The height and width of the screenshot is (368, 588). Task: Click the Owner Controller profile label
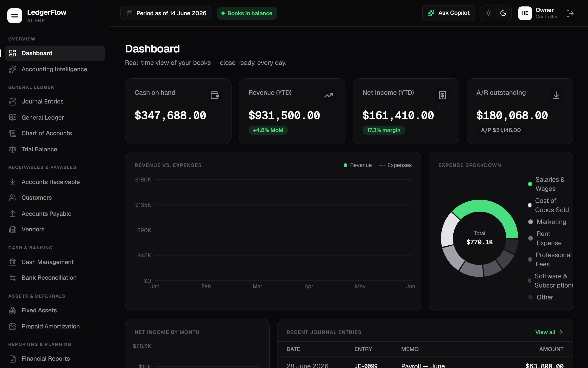(x=546, y=13)
